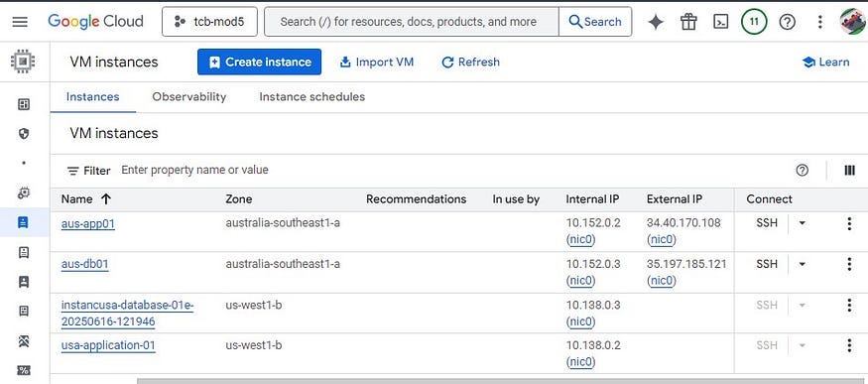Open the sidebar crossed tools icon
The width and height of the screenshot is (868, 384).
coord(23,341)
